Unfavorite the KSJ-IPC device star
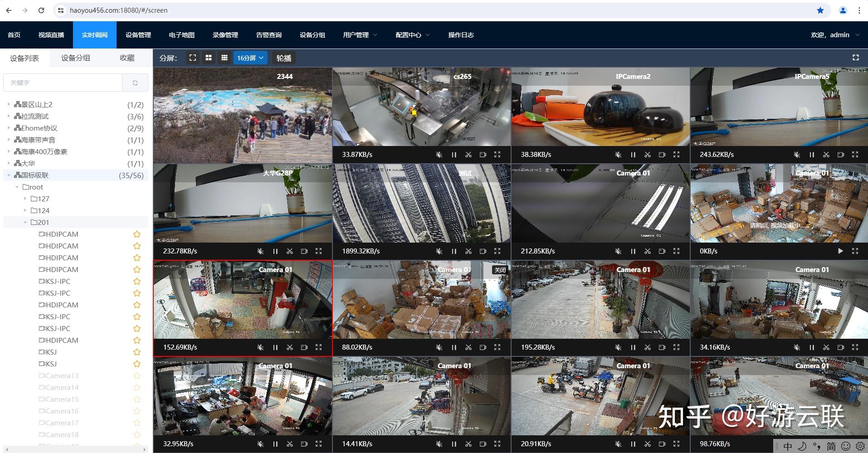The height and width of the screenshot is (453, 868). (x=137, y=281)
